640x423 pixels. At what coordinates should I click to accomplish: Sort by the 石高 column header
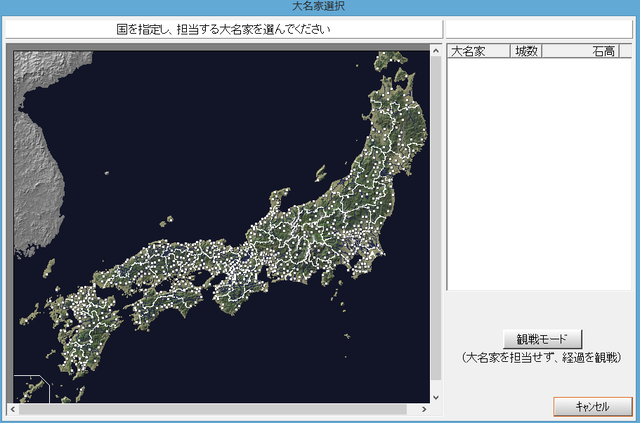click(580, 51)
